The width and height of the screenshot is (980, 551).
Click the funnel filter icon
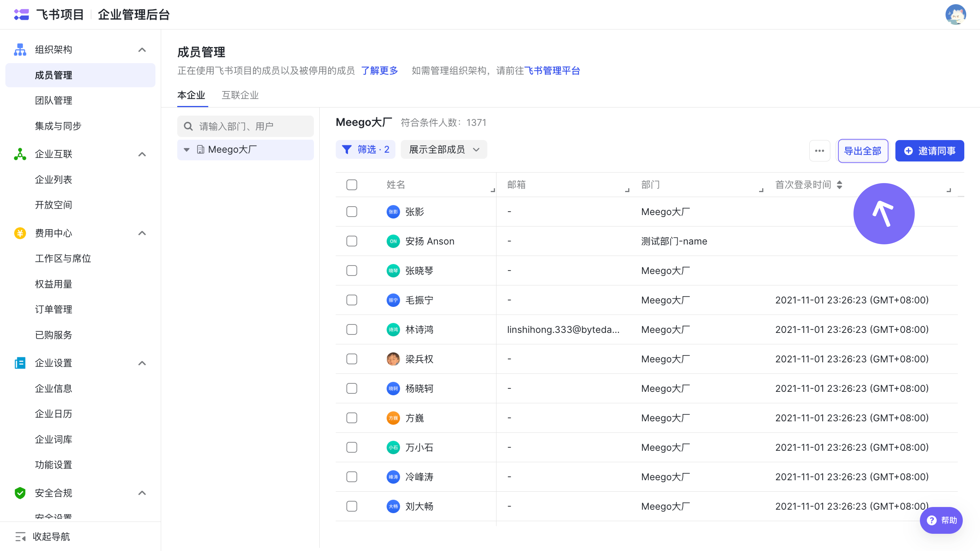(x=347, y=149)
